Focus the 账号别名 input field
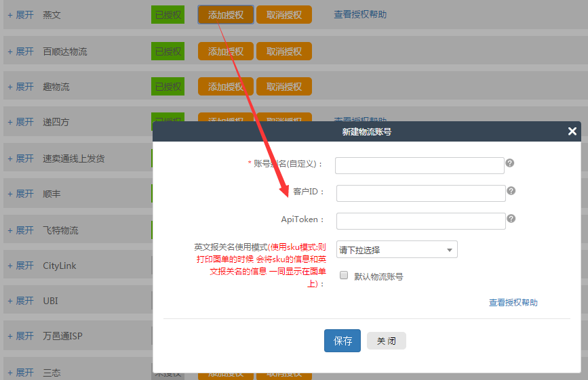The height and width of the screenshot is (380, 588). 419,166
